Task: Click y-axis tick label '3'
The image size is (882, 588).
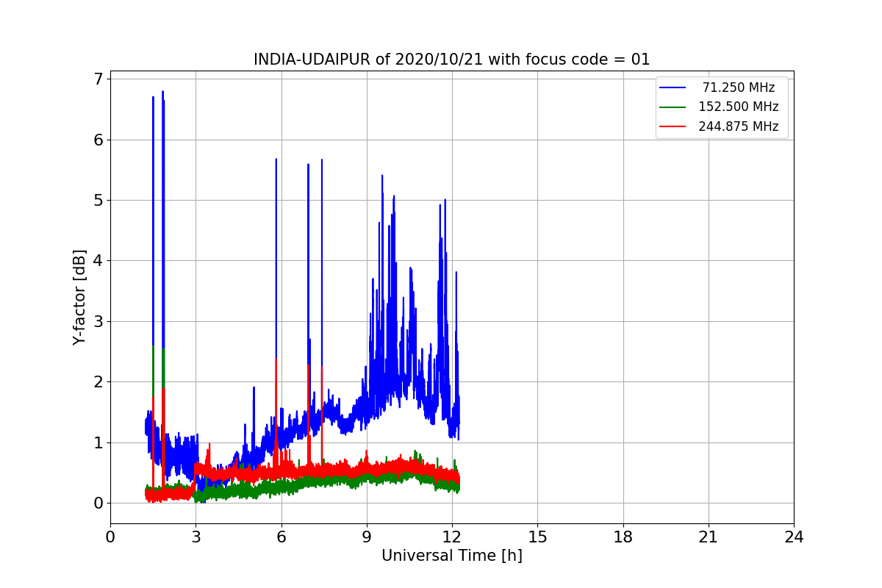Action: pyautogui.click(x=97, y=321)
